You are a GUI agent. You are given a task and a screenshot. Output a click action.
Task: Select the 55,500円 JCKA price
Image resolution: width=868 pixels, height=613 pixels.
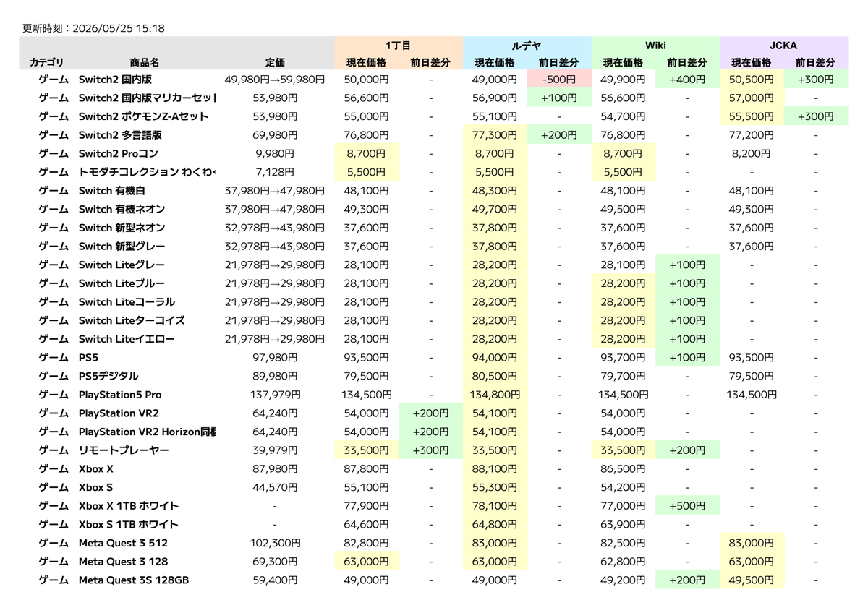pyautogui.click(x=752, y=116)
